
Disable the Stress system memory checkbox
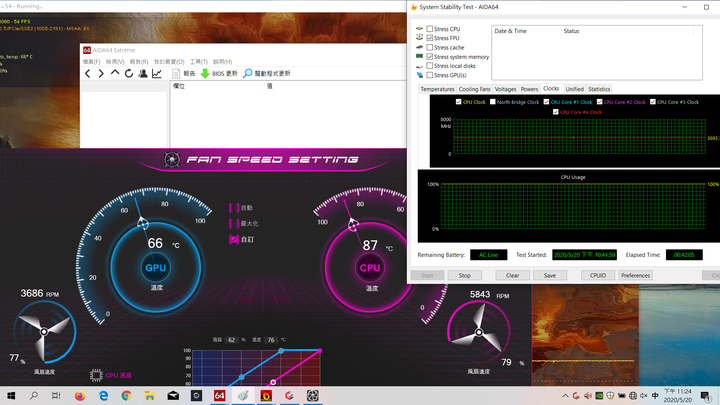point(430,56)
